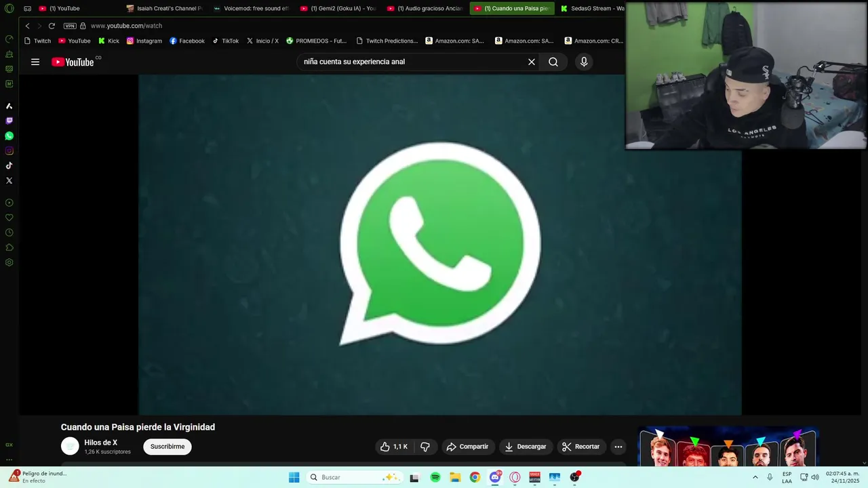This screenshot has width=868, height=488.
Task: Open the Inicio / X bookmark
Action: click(262, 41)
